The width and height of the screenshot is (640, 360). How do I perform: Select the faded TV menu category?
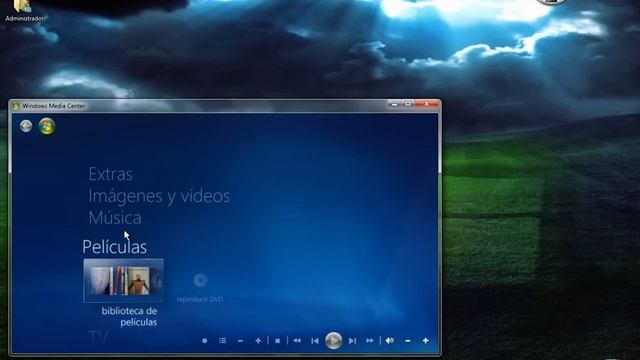[98, 337]
